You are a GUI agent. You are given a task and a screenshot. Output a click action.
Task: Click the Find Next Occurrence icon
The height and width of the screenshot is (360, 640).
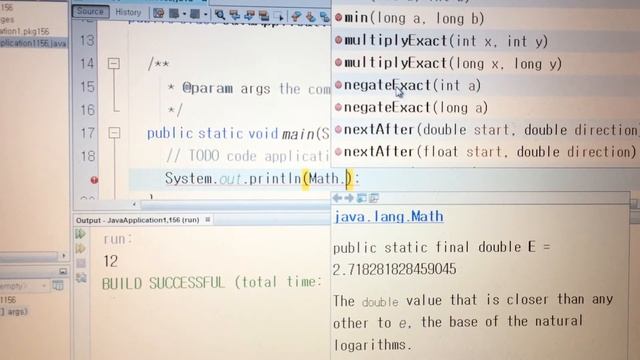coord(249,16)
